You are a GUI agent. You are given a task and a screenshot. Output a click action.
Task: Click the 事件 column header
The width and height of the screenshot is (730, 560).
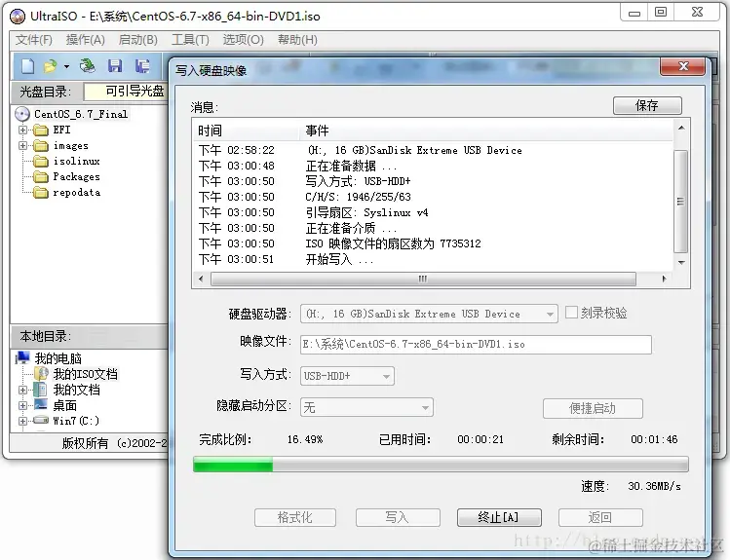[x=486, y=131]
